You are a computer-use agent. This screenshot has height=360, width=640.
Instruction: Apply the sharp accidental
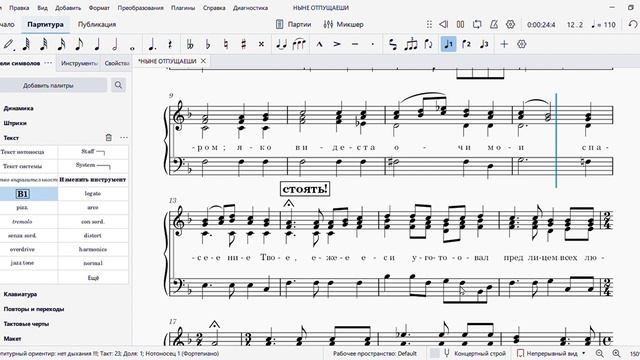pyautogui.click(x=244, y=44)
